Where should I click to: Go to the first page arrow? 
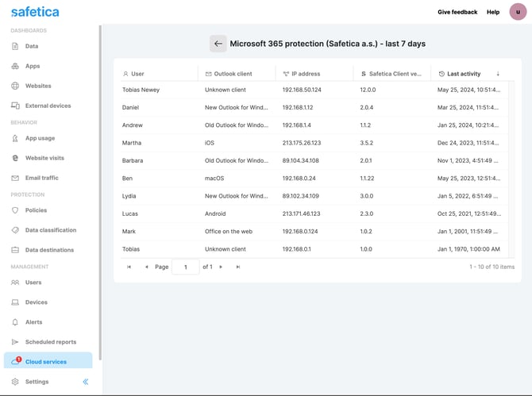tap(129, 267)
